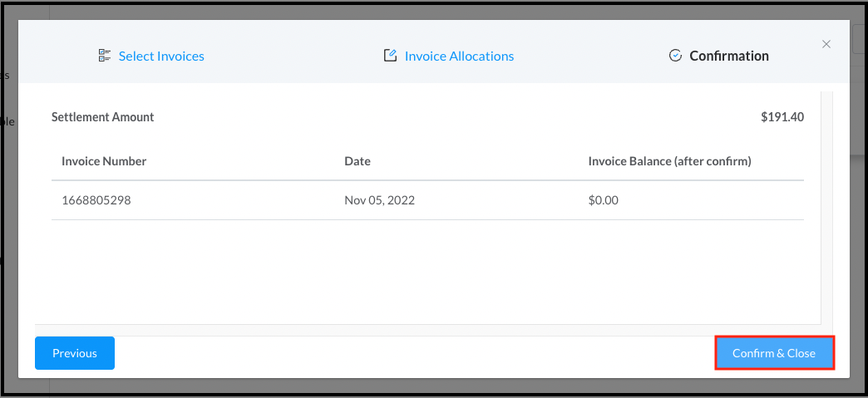Close the dialog with the X icon
Image resolution: width=868 pixels, height=398 pixels.
coord(826,44)
